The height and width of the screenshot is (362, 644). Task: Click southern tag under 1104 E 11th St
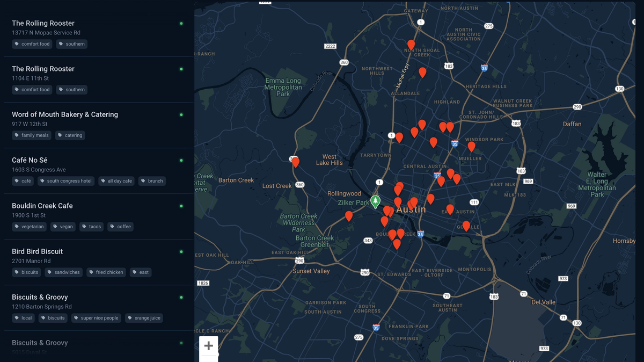72,90
